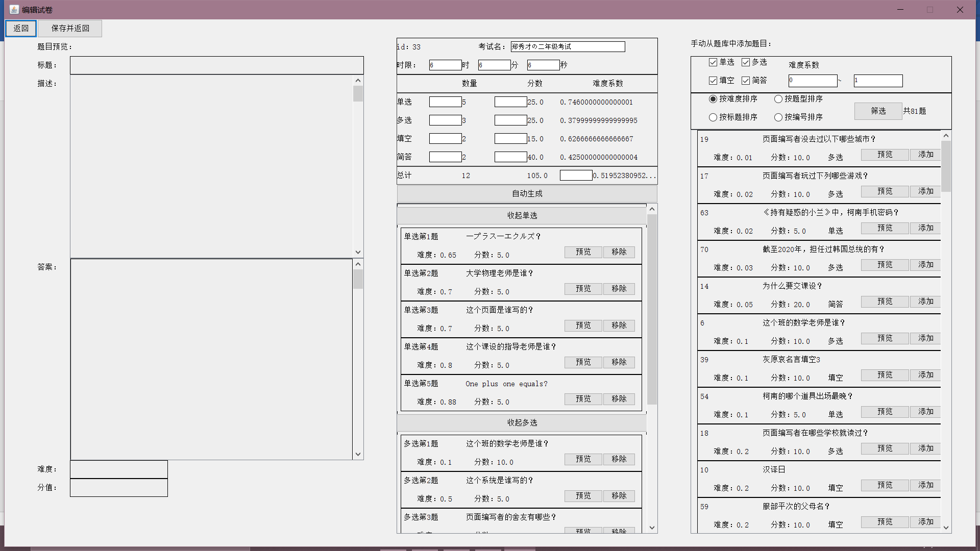Uncheck the 单选 filter checkbox
The height and width of the screenshot is (551, 980).
pos(713,62)
